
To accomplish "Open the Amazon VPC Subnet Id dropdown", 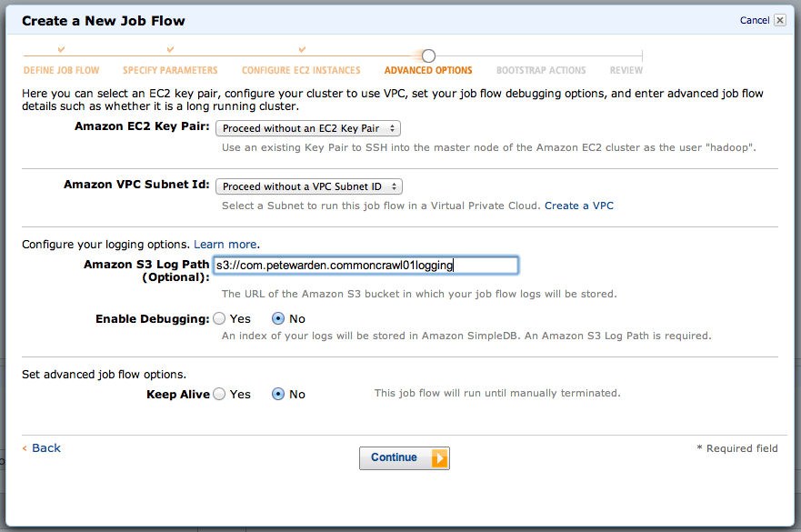I will tap(309, 186).
